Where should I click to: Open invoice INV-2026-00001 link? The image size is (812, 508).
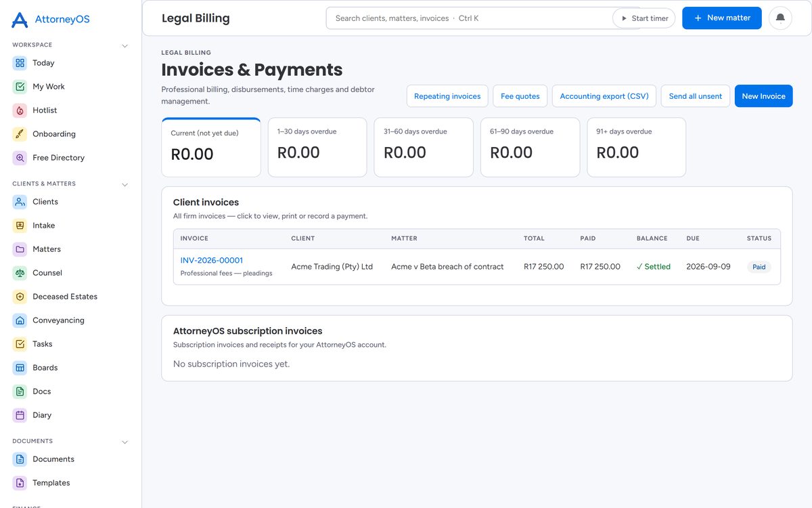click(212, 260)
